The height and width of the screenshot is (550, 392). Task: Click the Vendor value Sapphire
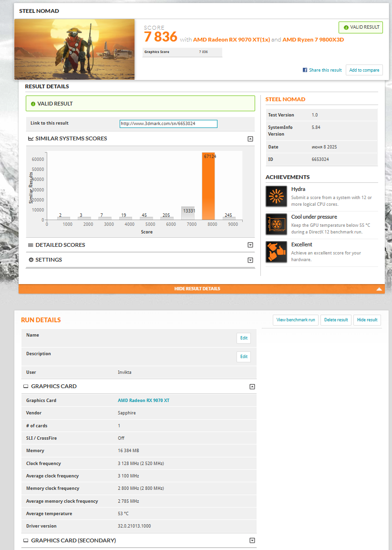[127, 413]
